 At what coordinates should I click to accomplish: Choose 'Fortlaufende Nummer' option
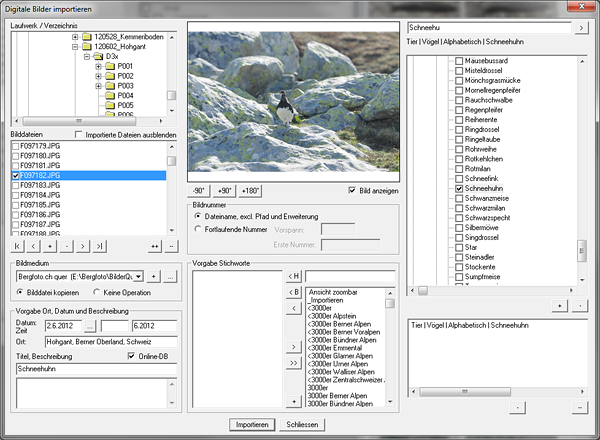pos(198,228)
